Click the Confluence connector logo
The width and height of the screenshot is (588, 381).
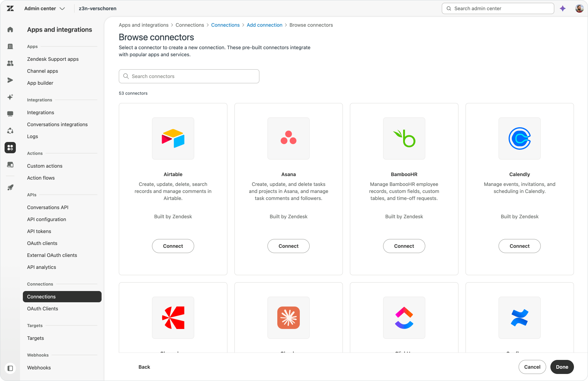point(519,318)
